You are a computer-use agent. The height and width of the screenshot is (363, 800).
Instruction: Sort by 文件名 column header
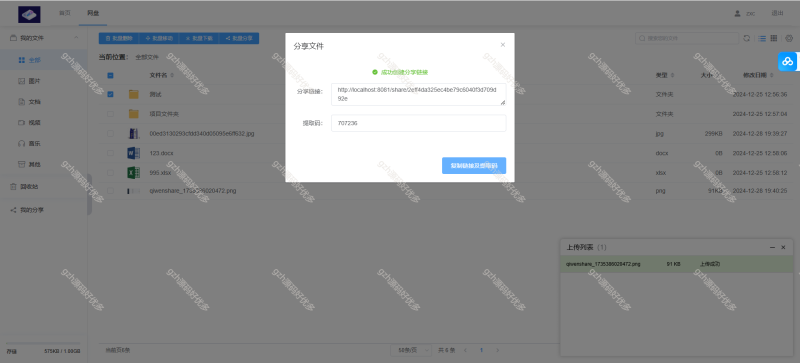(x=161, y=76)
